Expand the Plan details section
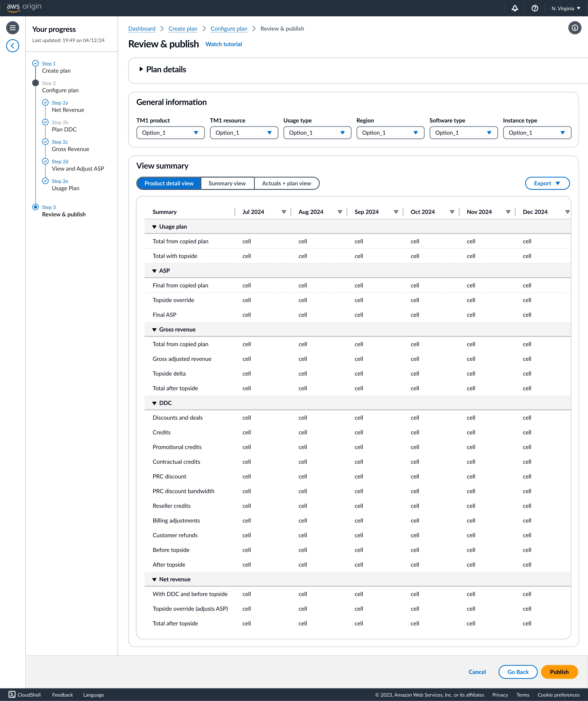 pyautogui.click(x=141, y=69)
